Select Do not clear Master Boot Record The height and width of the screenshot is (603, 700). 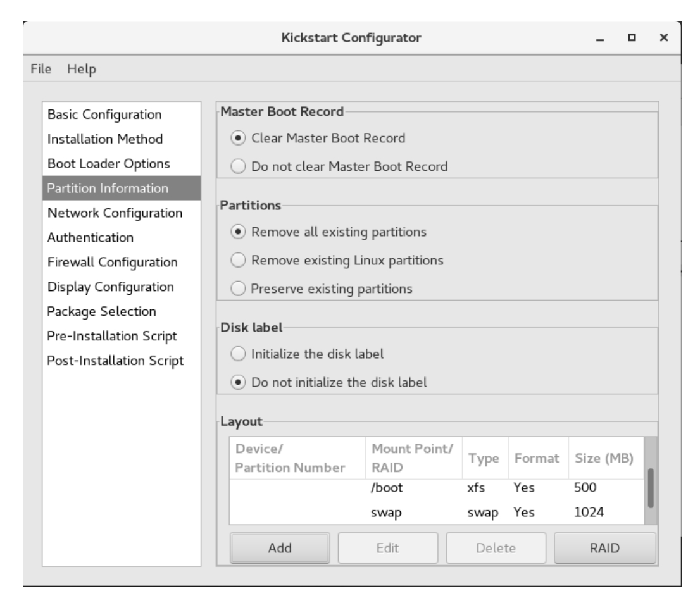(239, 167)
